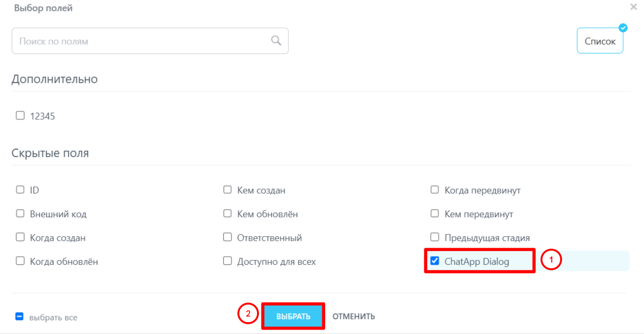The height and width of the screenshot is (334, 644).
Task: Uncheck the ChatApp Dialog checkbox
Action: pos(435,261)
